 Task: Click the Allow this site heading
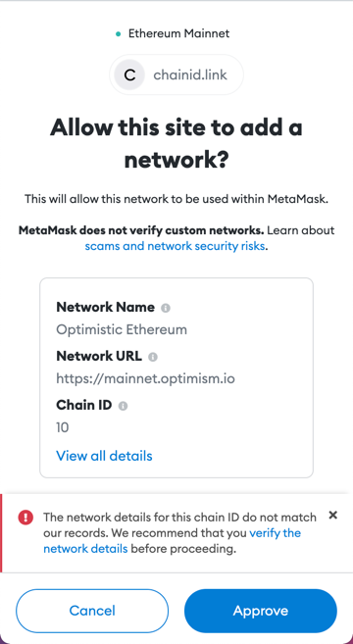pyautogui.click(x=176, y=143)
